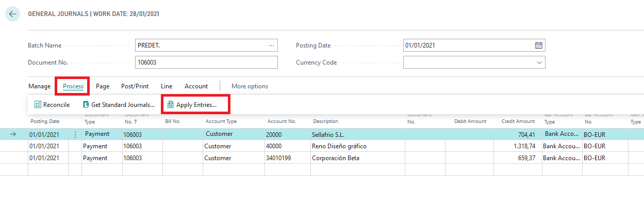Click the Get Standard Journals icon

pos(86,105)
